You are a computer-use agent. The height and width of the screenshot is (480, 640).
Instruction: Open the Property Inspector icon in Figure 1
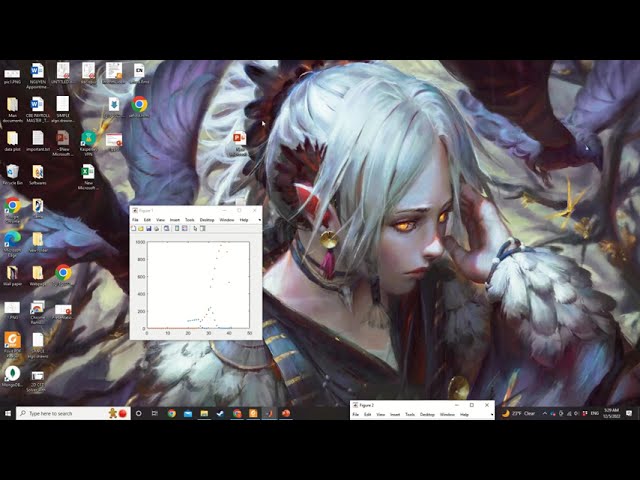click(202, 229)
